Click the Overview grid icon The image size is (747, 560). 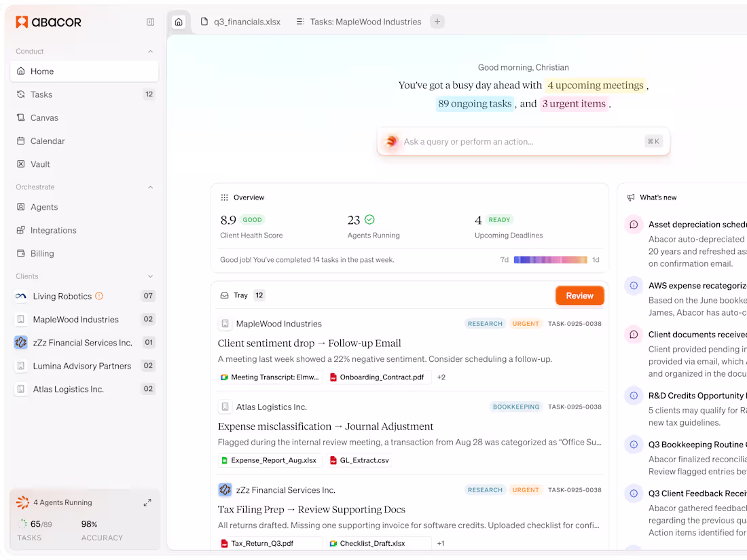224,198
